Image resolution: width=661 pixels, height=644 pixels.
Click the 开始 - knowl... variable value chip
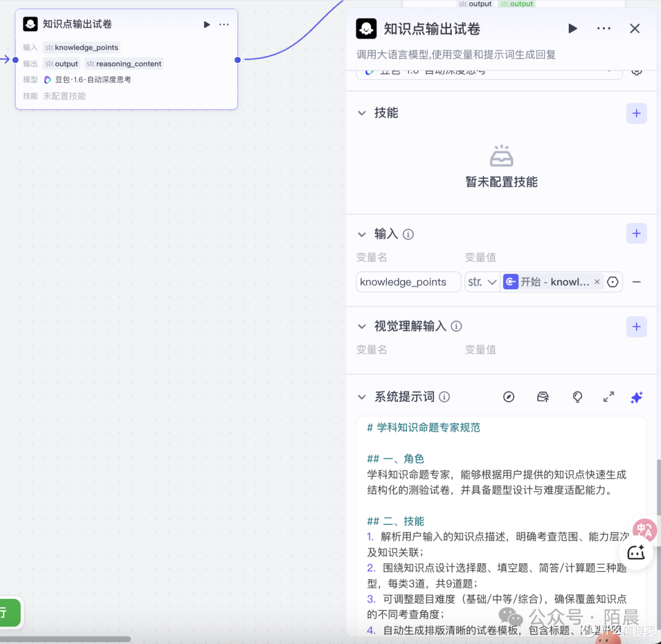[552, 282]
